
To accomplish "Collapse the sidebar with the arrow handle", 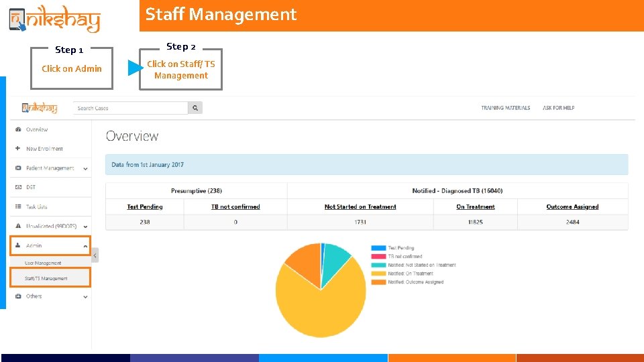I will tap(95, 255).
